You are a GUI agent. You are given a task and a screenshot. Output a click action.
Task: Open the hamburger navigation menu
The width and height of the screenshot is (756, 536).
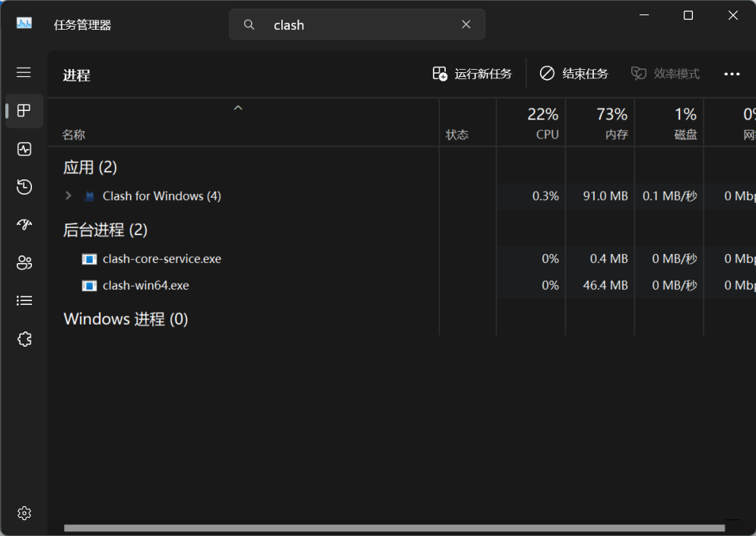pos(24,72)
